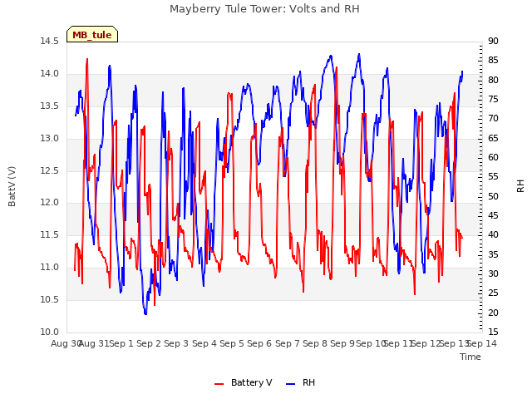532x399 pixels.
Task: Click the 15 tick on RH axis
Action: 493,332
